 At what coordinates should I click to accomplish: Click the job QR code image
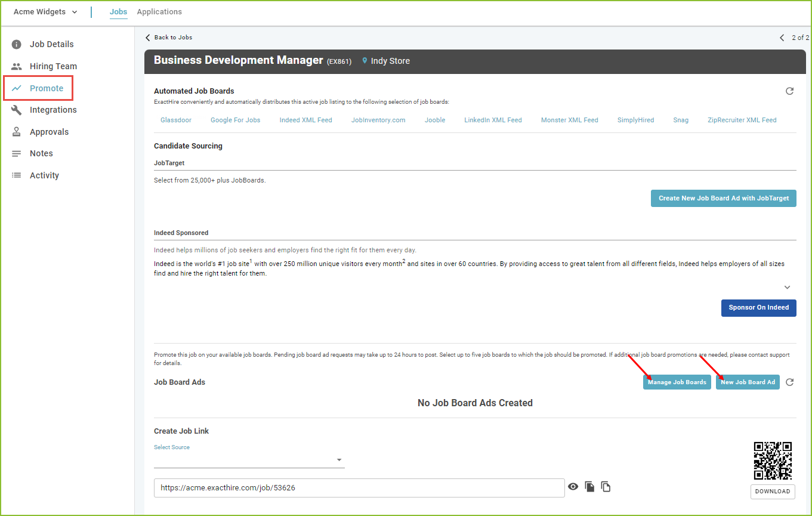773,461
